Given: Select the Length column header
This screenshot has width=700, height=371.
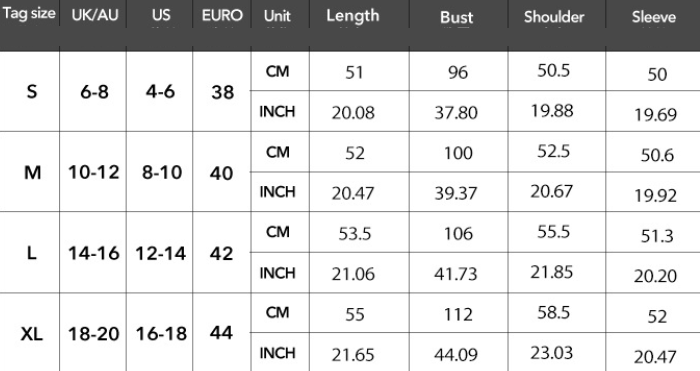Looking at the screenshot, I should [353, 16].
